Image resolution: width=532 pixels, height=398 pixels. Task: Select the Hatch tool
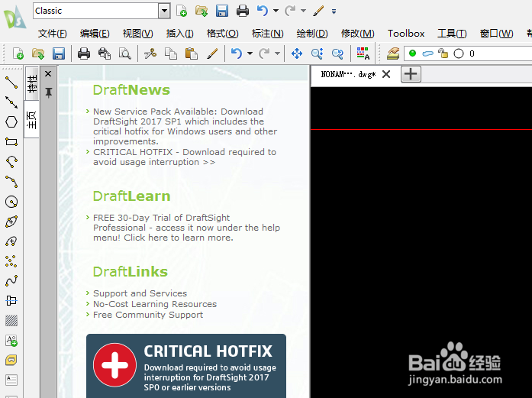tap(11, 320)
